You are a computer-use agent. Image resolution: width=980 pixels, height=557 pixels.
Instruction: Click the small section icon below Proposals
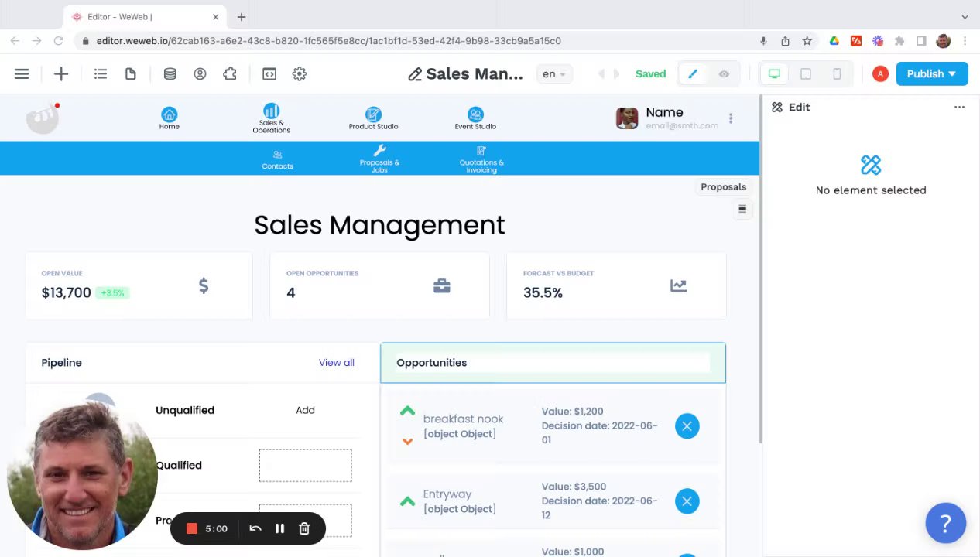click(x=742, y=209)
